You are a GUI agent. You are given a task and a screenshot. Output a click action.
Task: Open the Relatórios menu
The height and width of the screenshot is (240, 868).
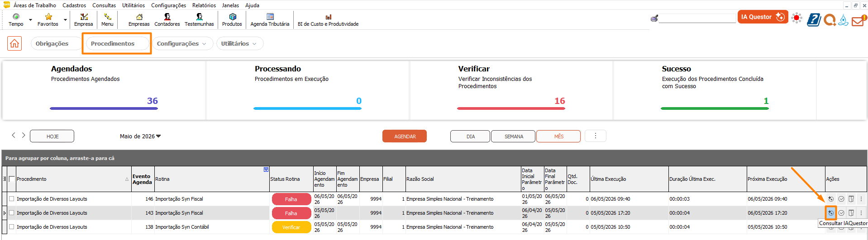pos(204,5)
